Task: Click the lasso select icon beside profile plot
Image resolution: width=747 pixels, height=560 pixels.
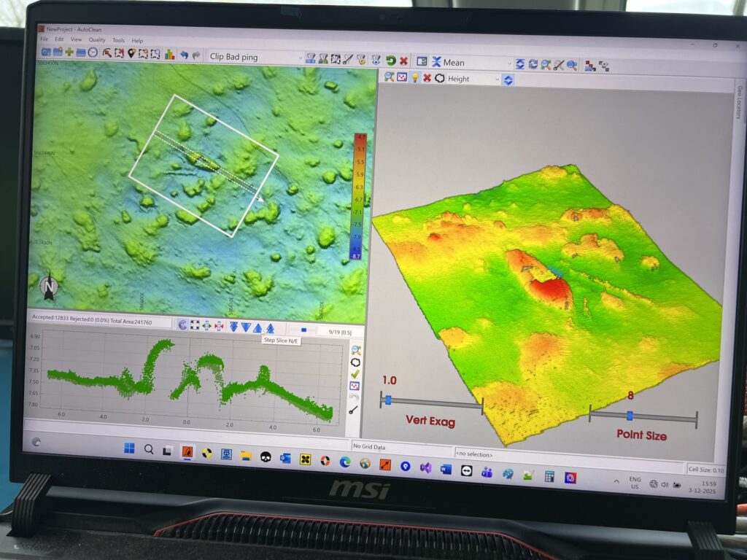Action: tap(355, 362)
